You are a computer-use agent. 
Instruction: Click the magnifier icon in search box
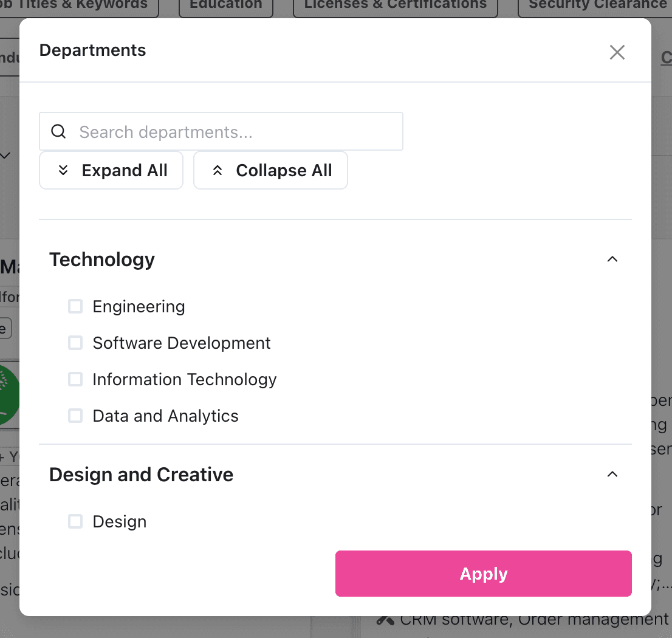(58, 131)
